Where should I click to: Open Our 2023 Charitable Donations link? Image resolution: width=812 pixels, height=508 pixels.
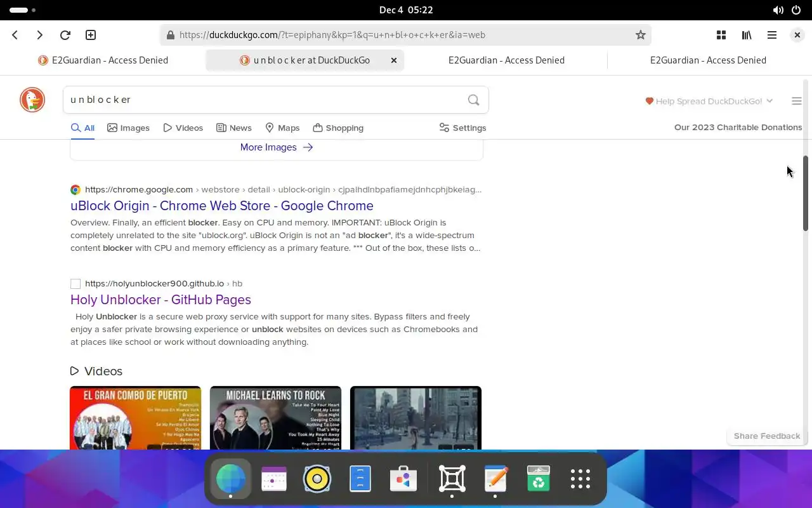tap(738, 127)
